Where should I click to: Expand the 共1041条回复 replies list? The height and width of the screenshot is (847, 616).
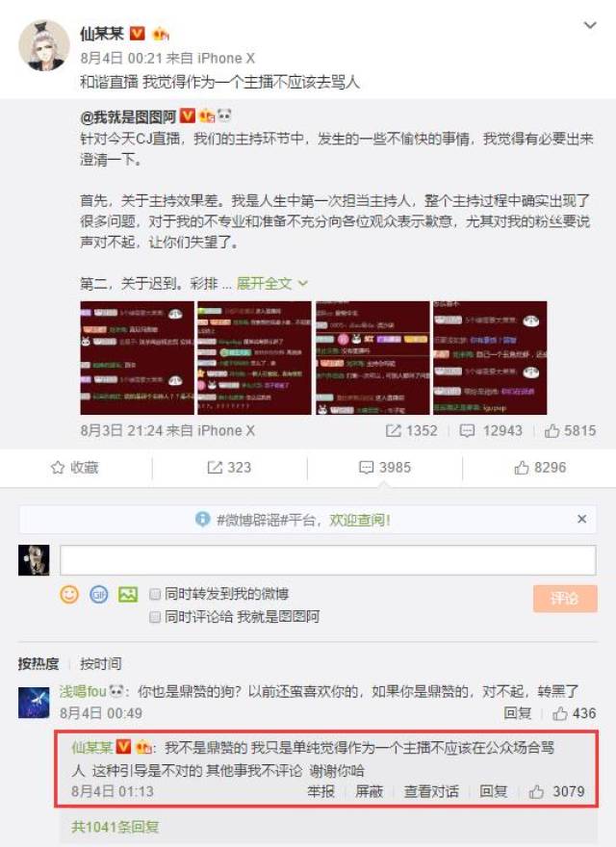click(115, 827)
